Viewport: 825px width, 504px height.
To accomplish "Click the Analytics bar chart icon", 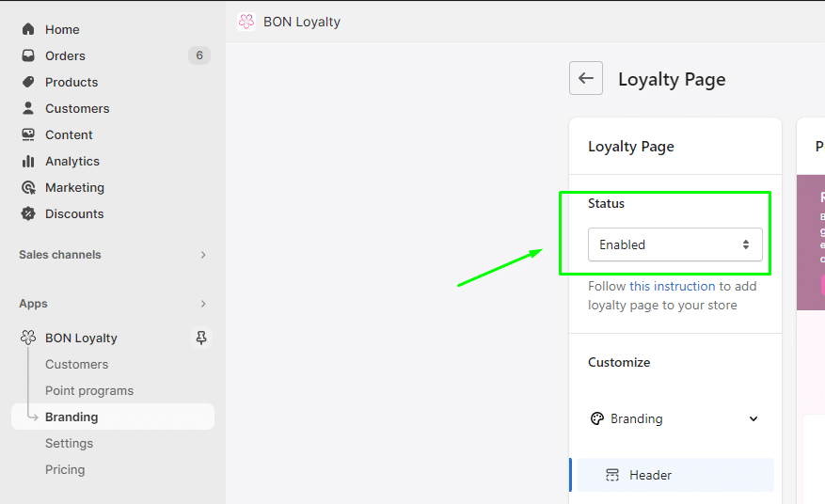I will (28, 161).
